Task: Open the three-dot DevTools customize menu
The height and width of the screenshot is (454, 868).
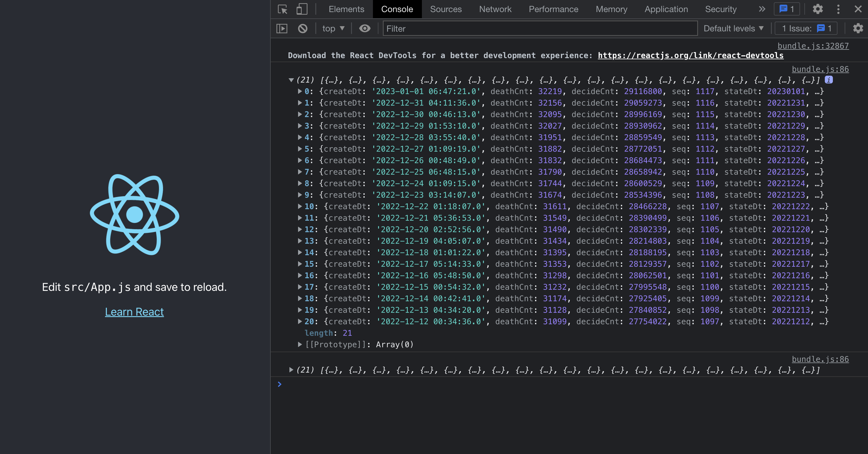Action: (838, 9)
